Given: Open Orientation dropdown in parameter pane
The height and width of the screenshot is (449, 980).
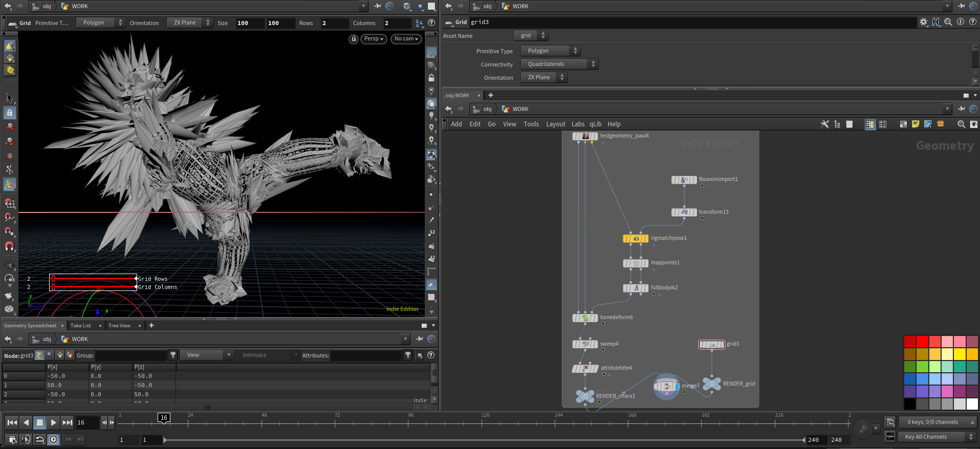Looking at the screenshot, I should coord(544,77).
